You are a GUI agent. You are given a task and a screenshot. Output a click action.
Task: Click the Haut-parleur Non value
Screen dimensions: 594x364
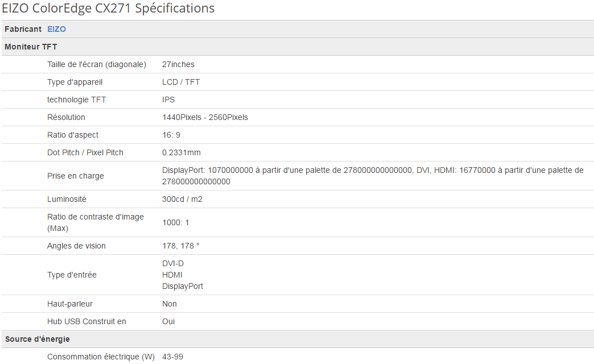coord(169,304)
